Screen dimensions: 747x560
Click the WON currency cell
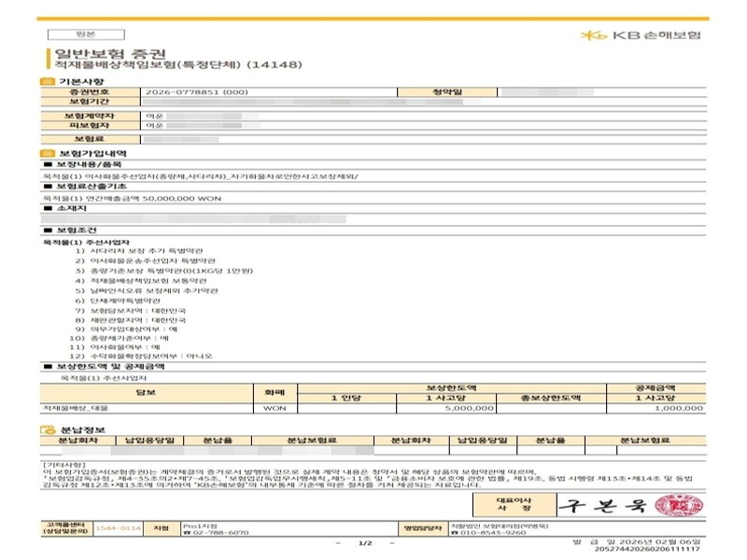click(x=275, y=409)
